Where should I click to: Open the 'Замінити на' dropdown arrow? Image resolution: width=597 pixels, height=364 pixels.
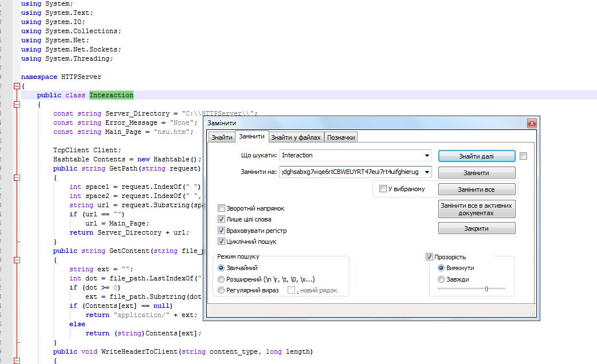click(427, 172)
